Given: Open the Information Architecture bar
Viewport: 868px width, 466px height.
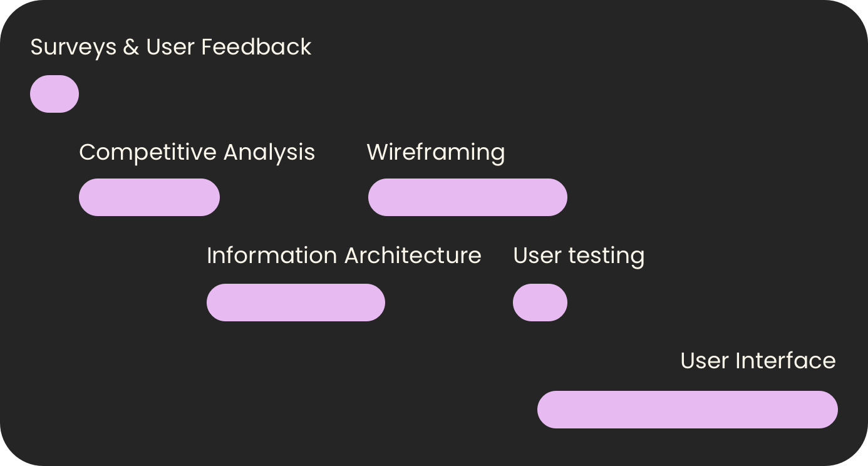Looking at the screenshot, I should 296,303.
